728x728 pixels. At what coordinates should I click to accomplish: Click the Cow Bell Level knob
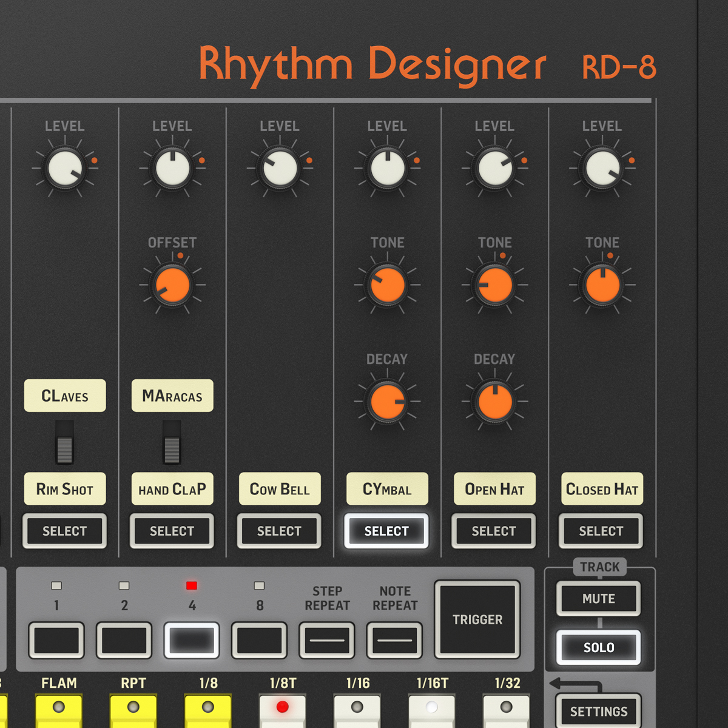tap(280, 168)
